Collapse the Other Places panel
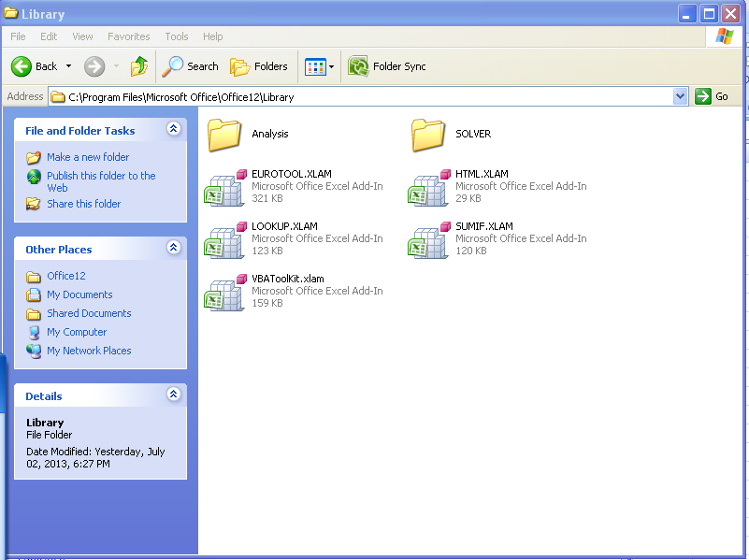 click(x=173, y=248)
